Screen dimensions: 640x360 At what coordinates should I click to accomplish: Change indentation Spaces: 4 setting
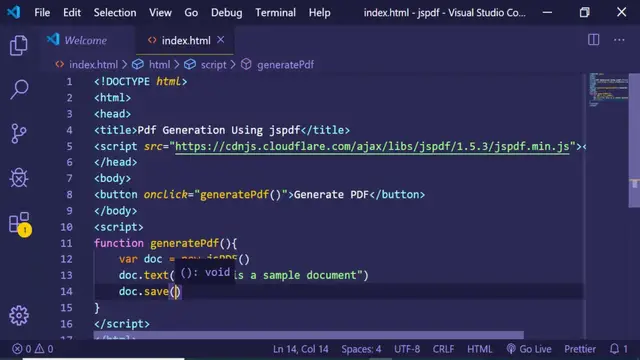(x=361, y=349)
